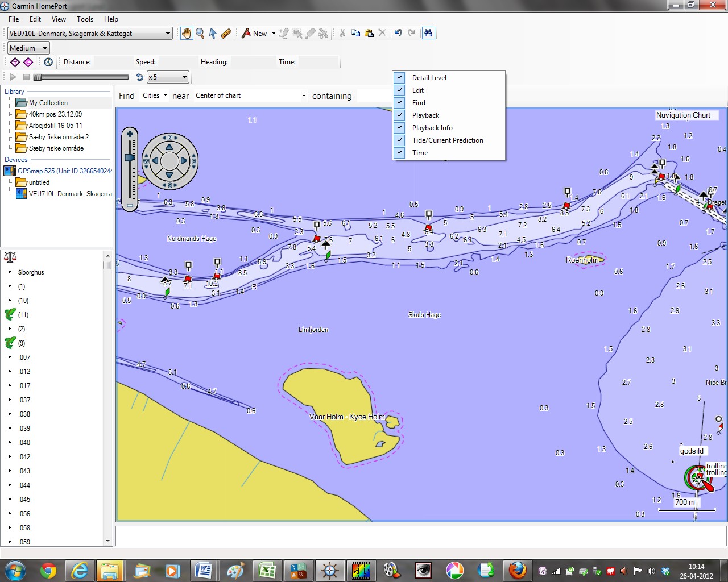Open the Medium detail level dropdown
Viewport: 728px width, 582px height.
click(x=28, y=48)
